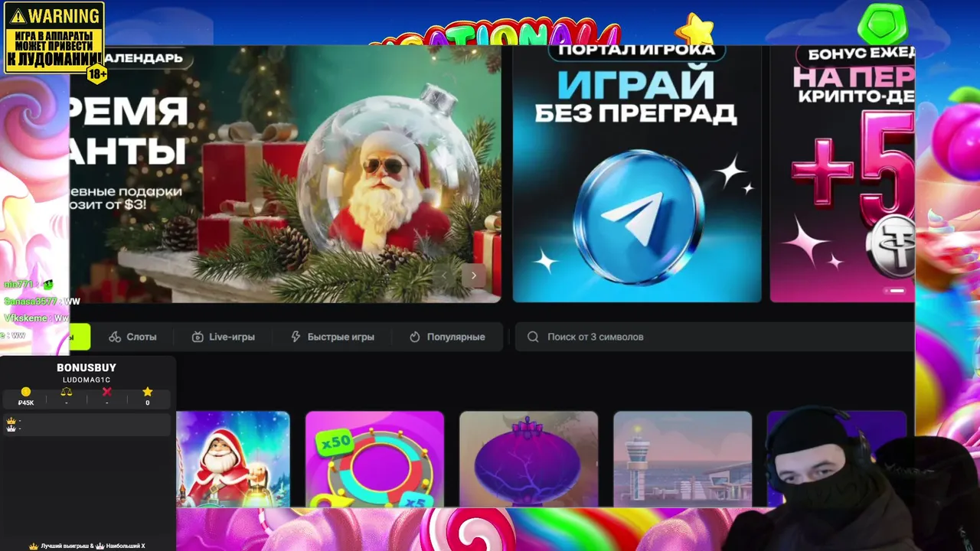
Task: Click the yellow star at top
Action: click(695, 29)
